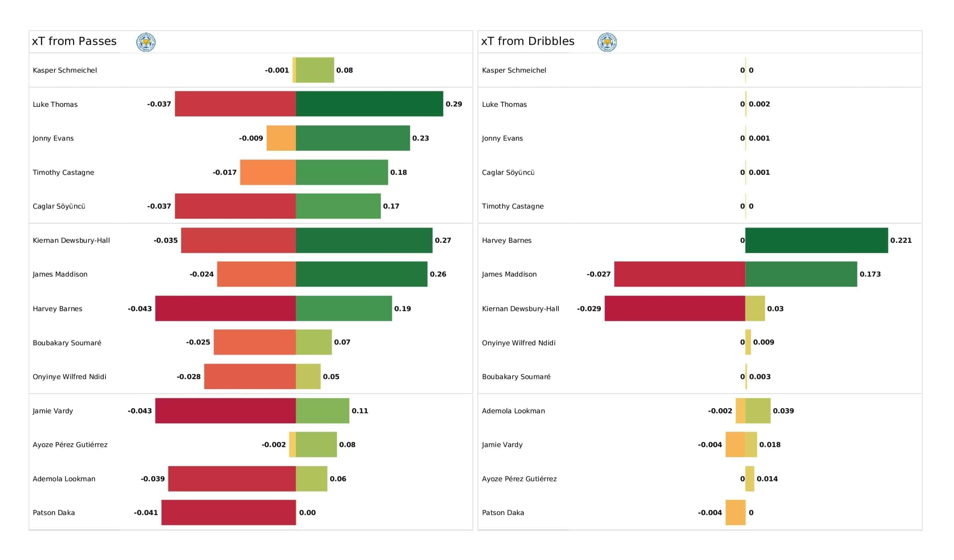This screenshot has height=560, width=954.
Task: Select Patson Daka's red -0.041 passes bar
Action: pyautogui.click(x=229, y=512)
